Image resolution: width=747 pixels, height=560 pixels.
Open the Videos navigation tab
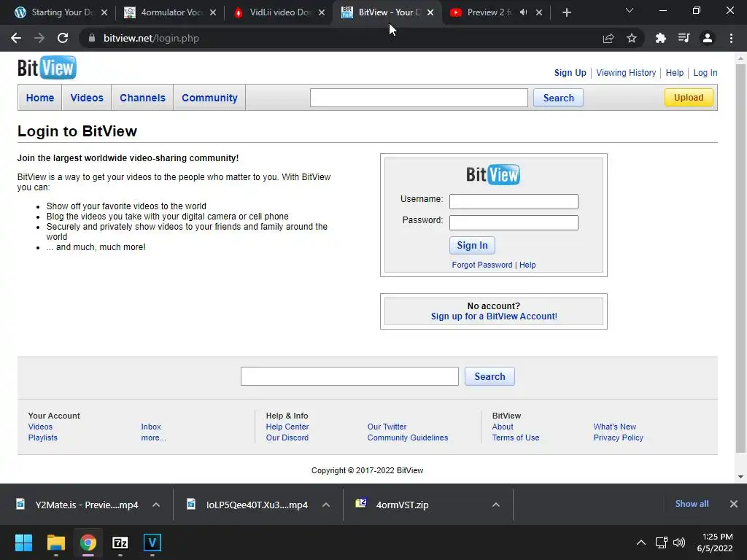tap(87, 98)
